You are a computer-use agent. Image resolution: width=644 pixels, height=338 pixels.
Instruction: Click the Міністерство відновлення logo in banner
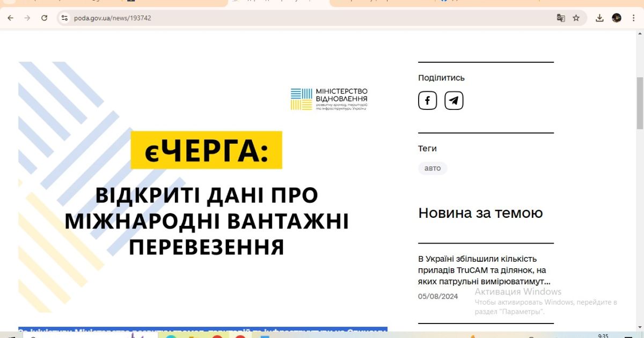click(x=330, y=100)
